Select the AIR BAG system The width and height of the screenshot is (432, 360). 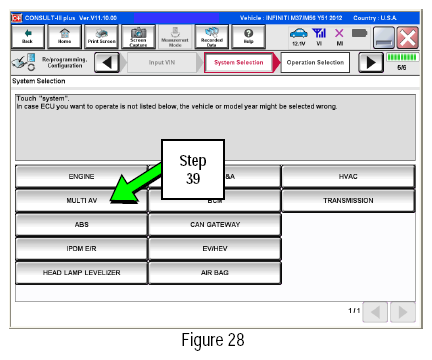[215, 272]
